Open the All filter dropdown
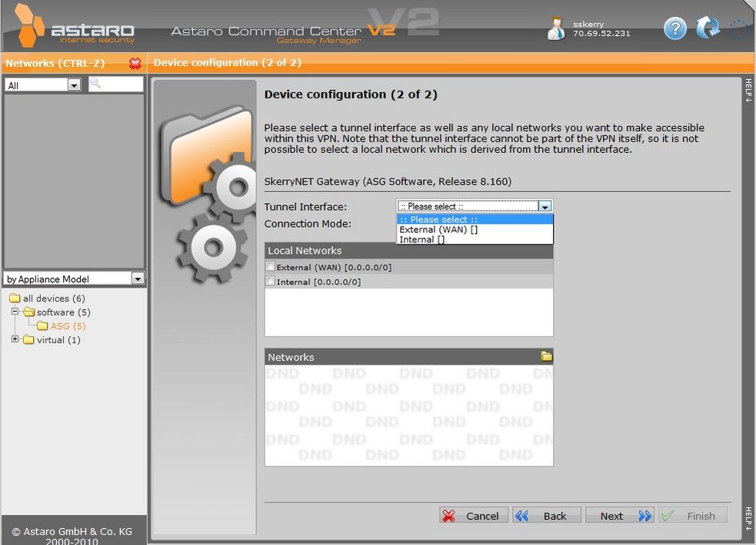 point(74,85)
